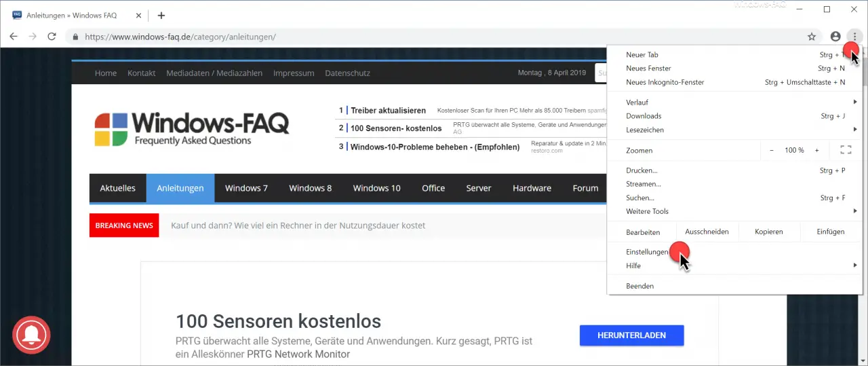Open the Windows 7 navigation tab
Screen dimensions: 868x366
tap(246, 188)
